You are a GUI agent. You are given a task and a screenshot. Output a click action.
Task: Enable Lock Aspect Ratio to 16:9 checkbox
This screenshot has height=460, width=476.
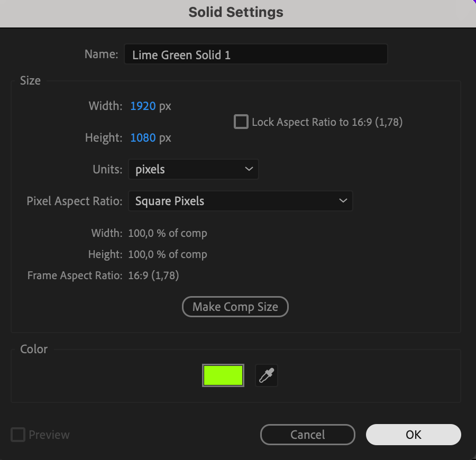point(241,122)
